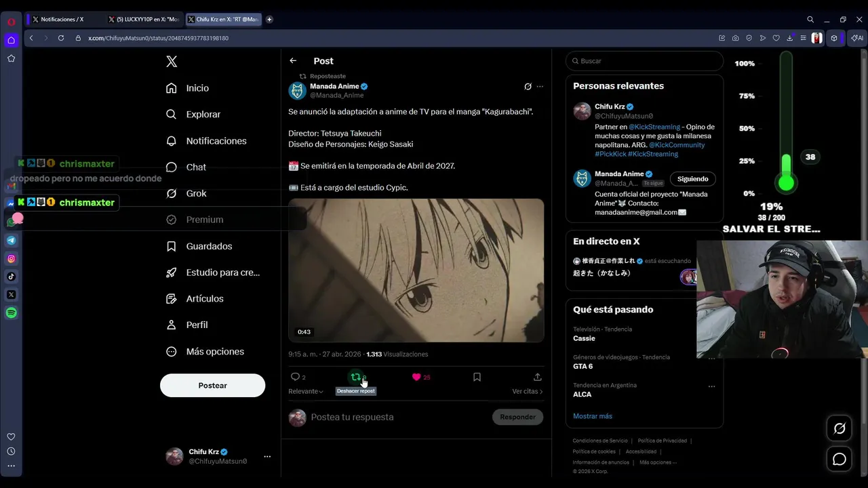This screenshot has width=868, height=488.
Task: Reload the current page
Action: [x=61, y=38]
